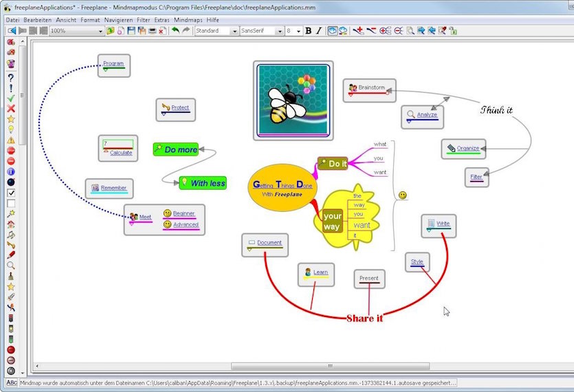Click the yellow warning triangle icon
574x392 pixels.
[11, 140]
